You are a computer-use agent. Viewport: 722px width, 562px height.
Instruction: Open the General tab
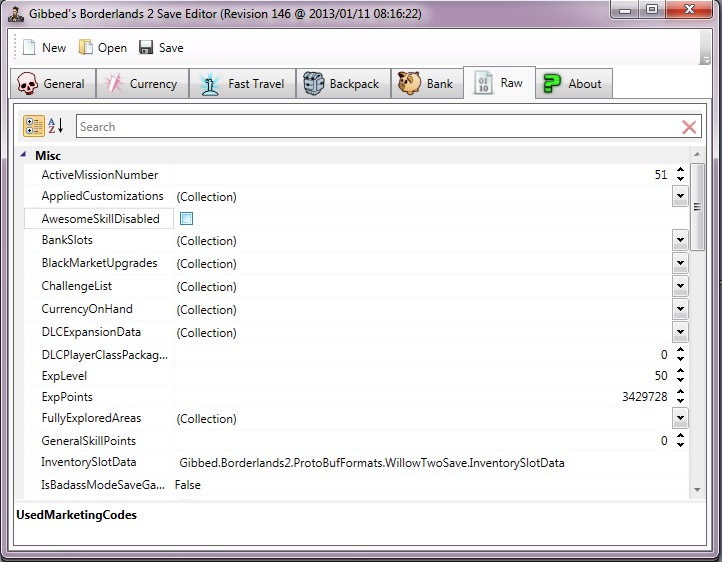tap(53, 83)
